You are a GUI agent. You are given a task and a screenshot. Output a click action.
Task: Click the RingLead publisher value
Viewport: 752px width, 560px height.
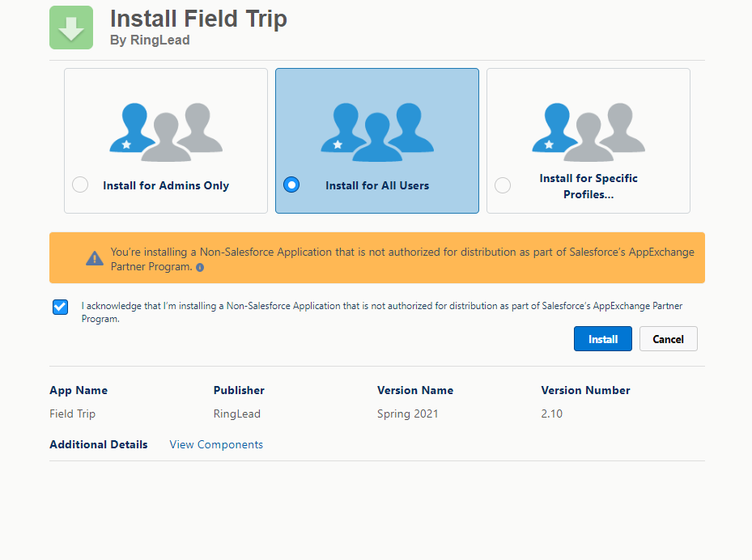237,414
